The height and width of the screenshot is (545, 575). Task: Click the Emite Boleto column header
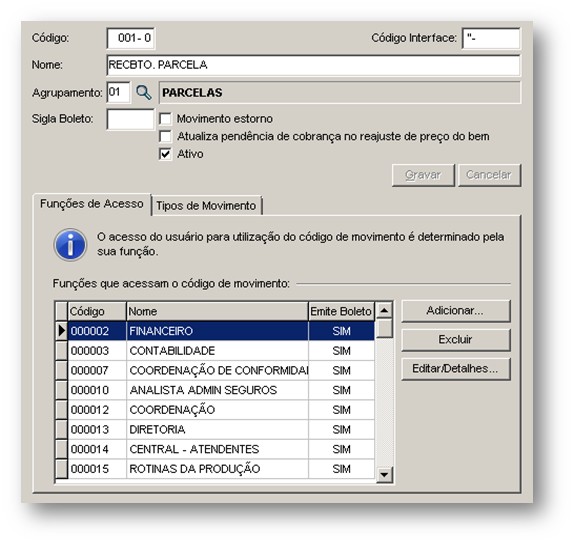pos(341,311)
